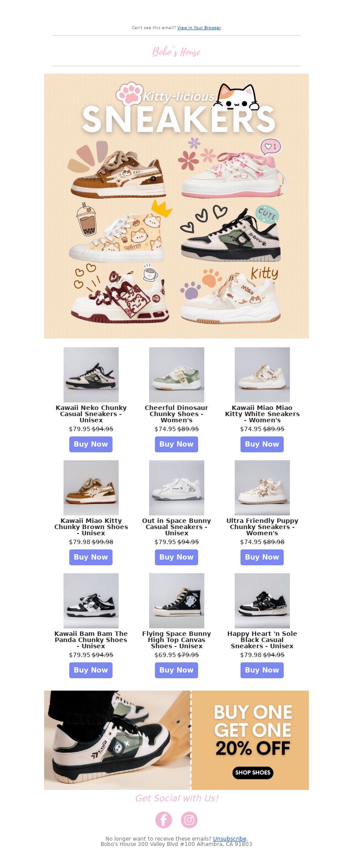Click the Kawaii Bam Bam The Panda title

[x=91, y=640]
